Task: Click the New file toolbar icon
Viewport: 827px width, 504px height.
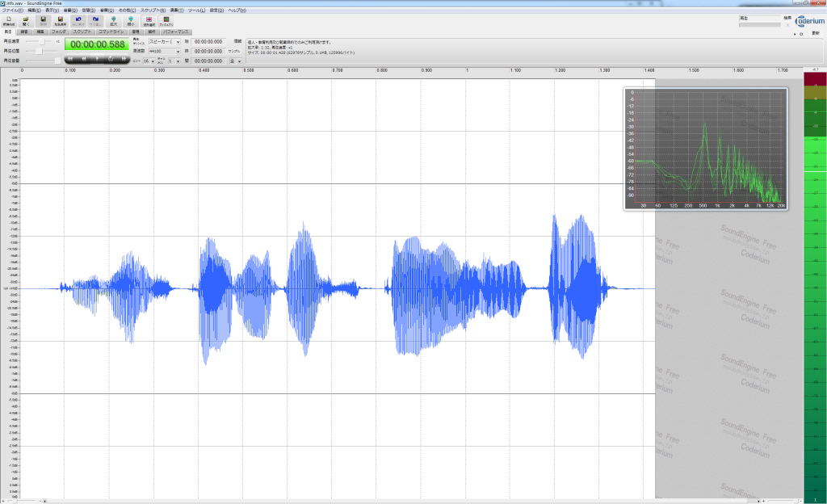Action: (9, 21)
